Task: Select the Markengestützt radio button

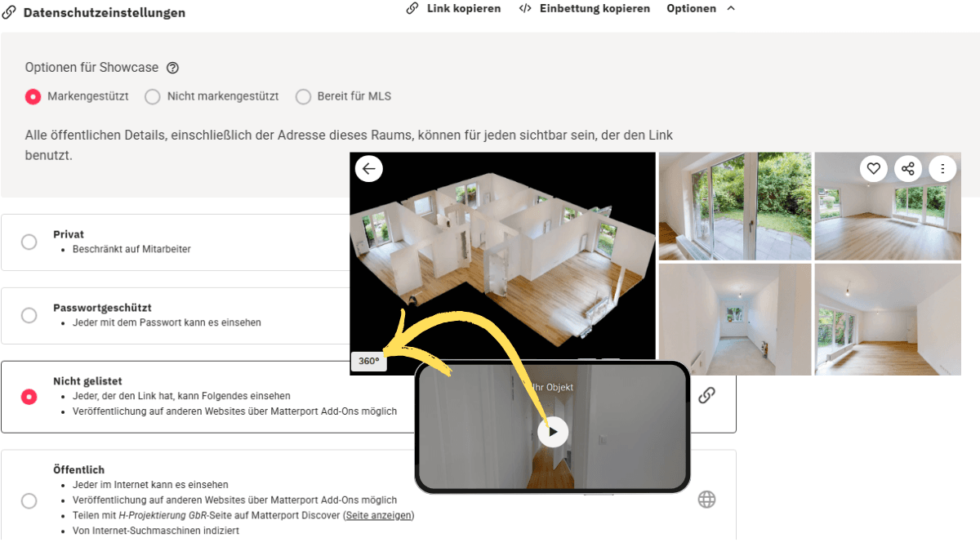Action: (33, 96)
